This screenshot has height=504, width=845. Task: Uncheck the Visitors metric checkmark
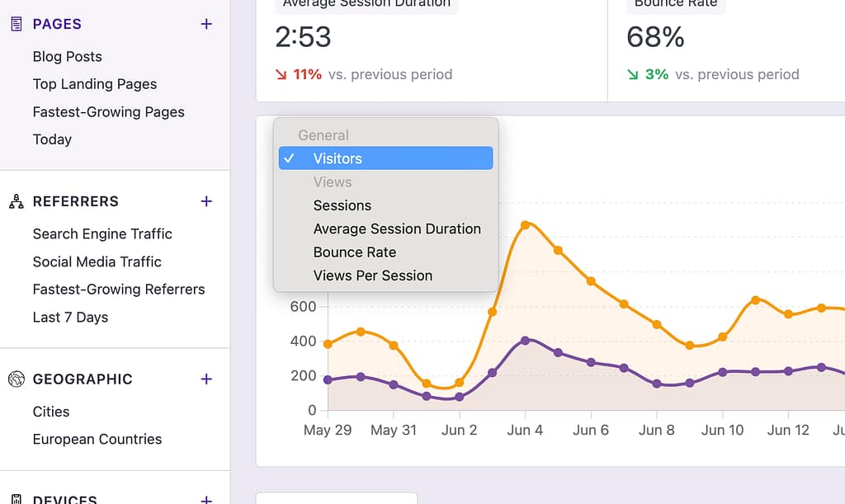(290, 158)
